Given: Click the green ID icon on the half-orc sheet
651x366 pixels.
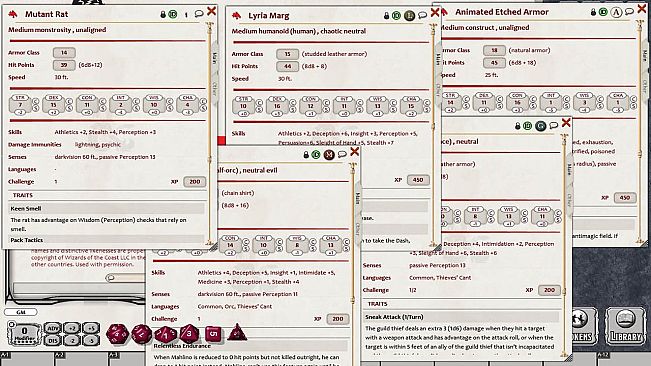Looking at the screenshot, I should point(316,155).
